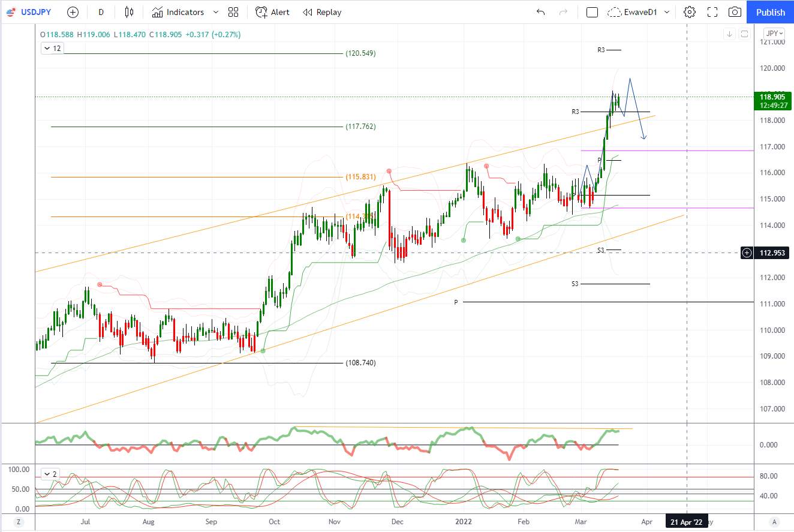This screenshot has width=794, height=532.
Task: Open the Indicators menu
Action: pyautogui.click(x=178, y=12)
